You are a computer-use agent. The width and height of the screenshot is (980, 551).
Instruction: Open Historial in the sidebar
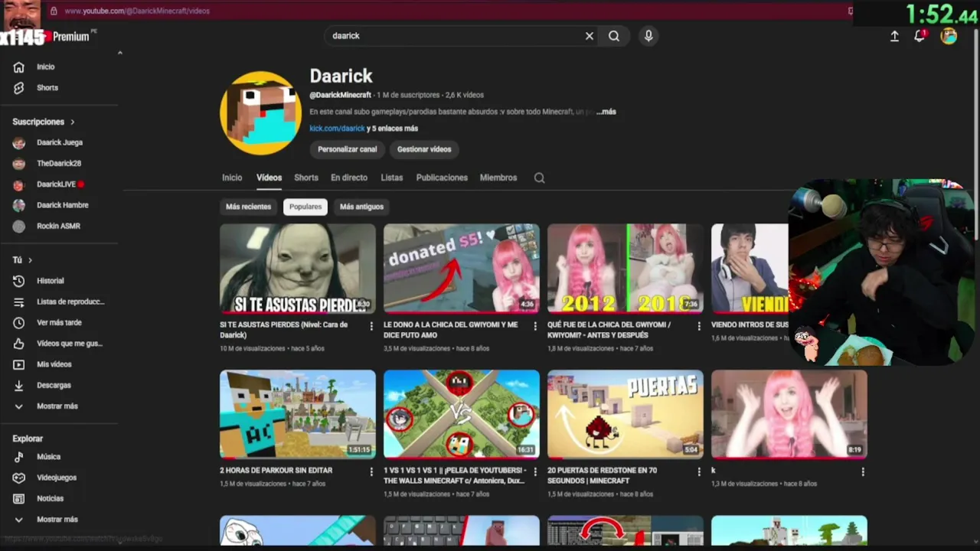(x=50, y=281)
